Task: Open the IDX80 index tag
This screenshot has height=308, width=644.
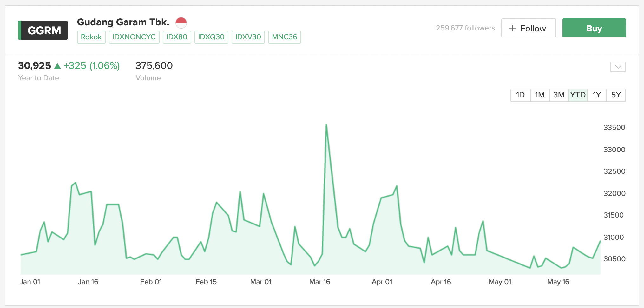Action: tap(177, 37)
